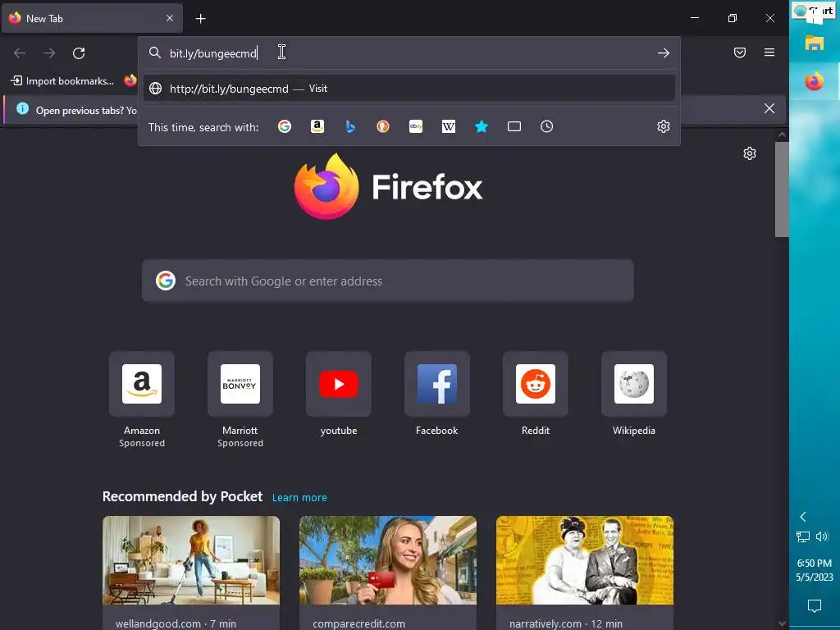This screenshot has width=840, height=630.
Task: Click the Go arrow in the address bar
Action: coord(663,53)
